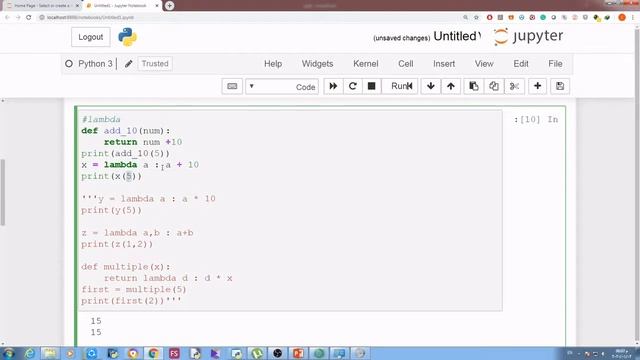Click the first 15 output line
Screen dimensions: 640x360
point(96,321)
